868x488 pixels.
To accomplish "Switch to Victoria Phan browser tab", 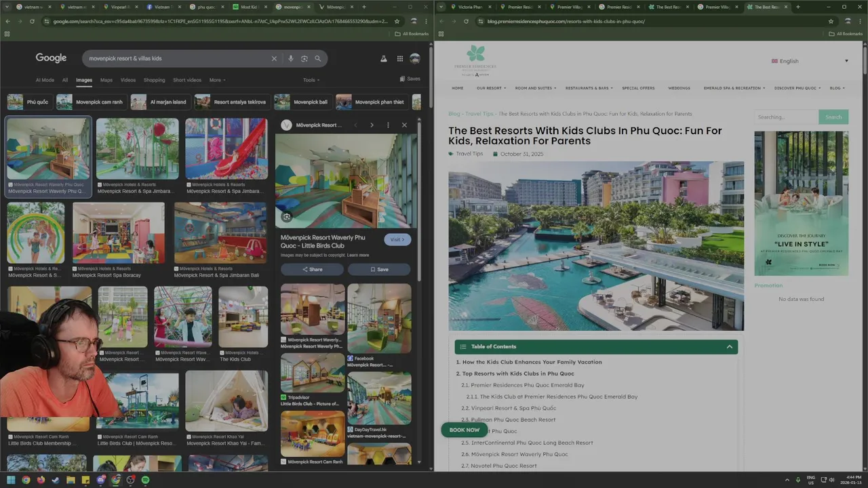I will 470,7.
